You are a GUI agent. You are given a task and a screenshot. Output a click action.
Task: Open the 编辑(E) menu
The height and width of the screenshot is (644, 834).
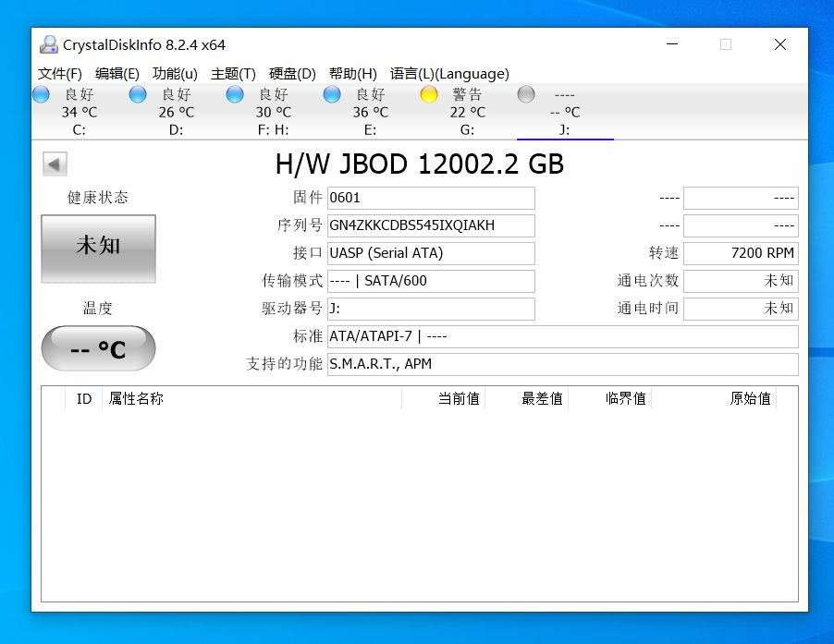(x=117, y=73)
